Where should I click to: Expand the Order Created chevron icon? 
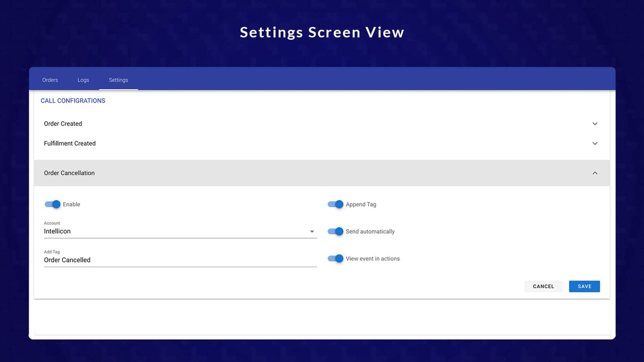click(x=595, y=124)
